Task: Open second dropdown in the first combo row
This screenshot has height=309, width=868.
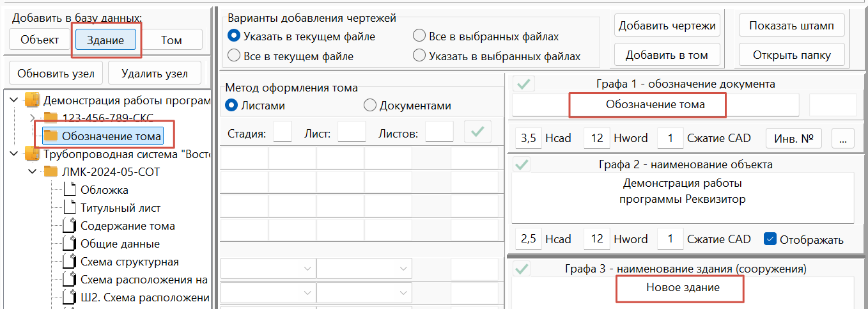Action: pyautogui.click(x=364, y=269)
